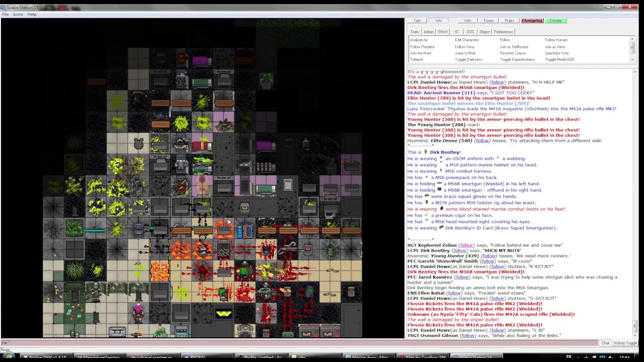Image resolution: width=644 pixels, height=362 pixels.
Task: Toggle Inquisitiveness ghost verb
Action: [x=517, y=59]
